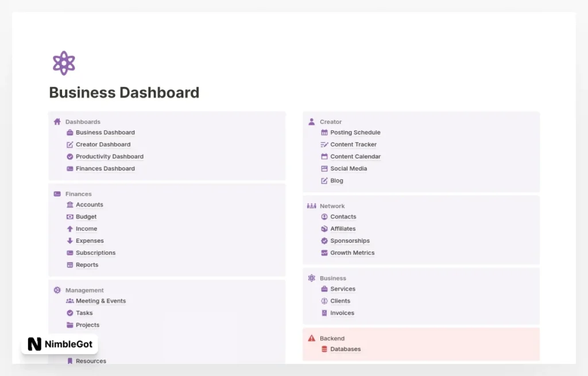Open the Meeting & Events page
The image size is (588, 376).
pyautogui.click(x=100, y=301)
